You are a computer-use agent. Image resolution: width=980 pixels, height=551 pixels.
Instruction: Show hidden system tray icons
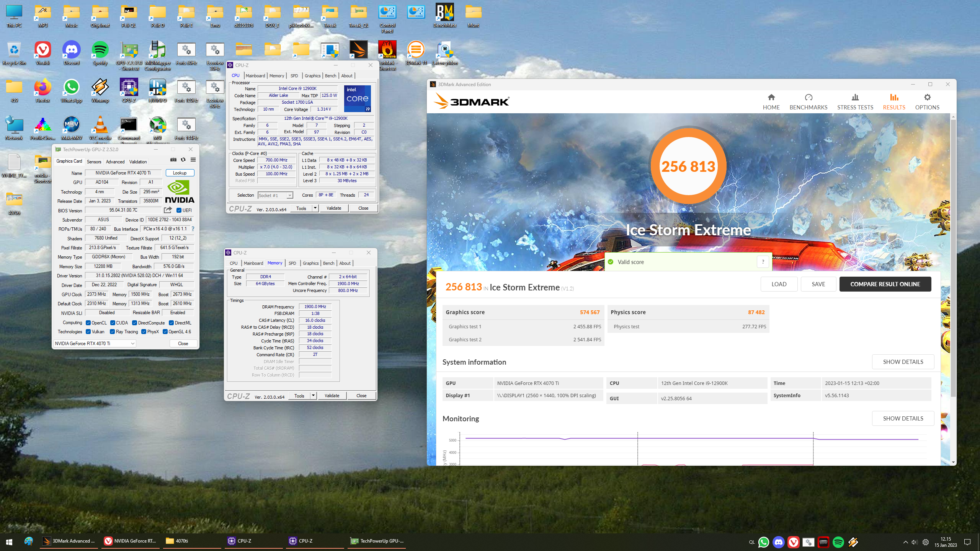click(x=905, y=542)
